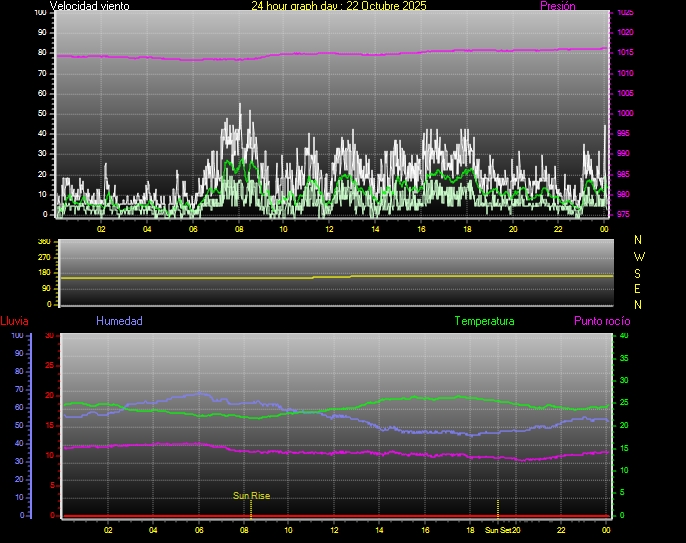Click the '975' pressure scale value
The height and width of the screenshot is (543, 686).
624,214
